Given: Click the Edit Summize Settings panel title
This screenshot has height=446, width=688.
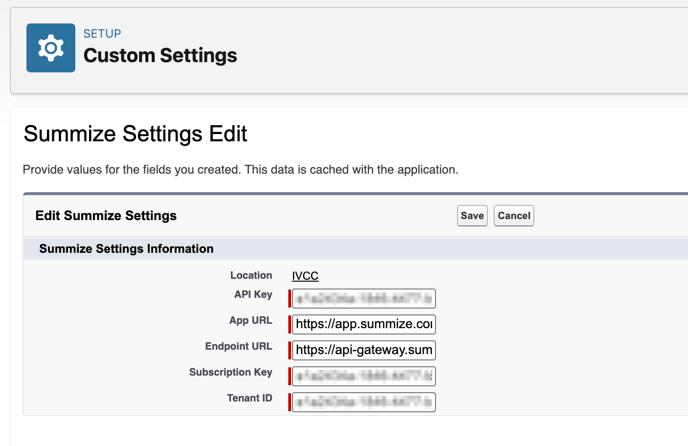Looking at the screenshot, I should 106,215.
